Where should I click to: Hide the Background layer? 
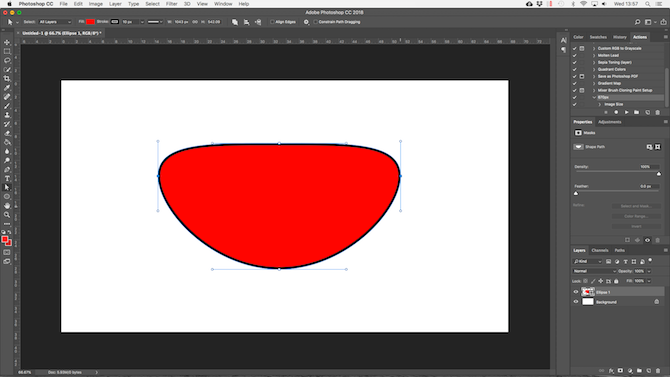pyautogui.click(x=576, y=302)
